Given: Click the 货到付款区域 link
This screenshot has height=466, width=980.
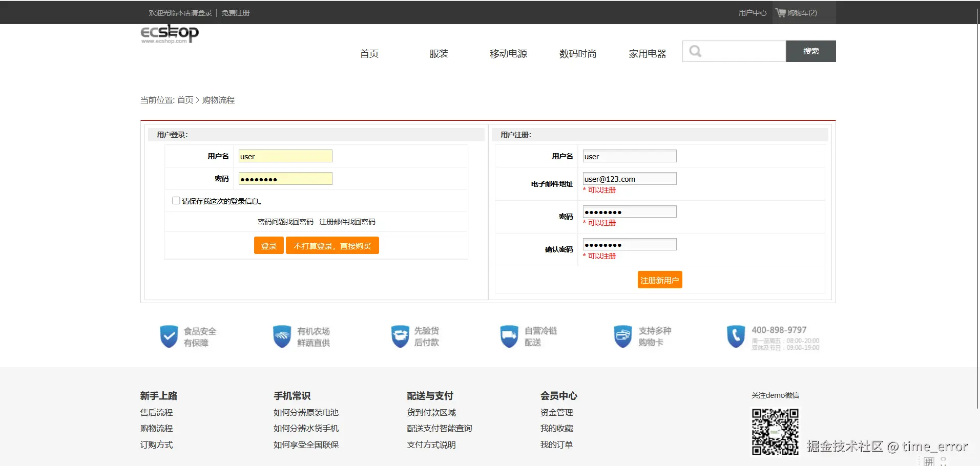Looking at the screenshot, I should 431,412.
